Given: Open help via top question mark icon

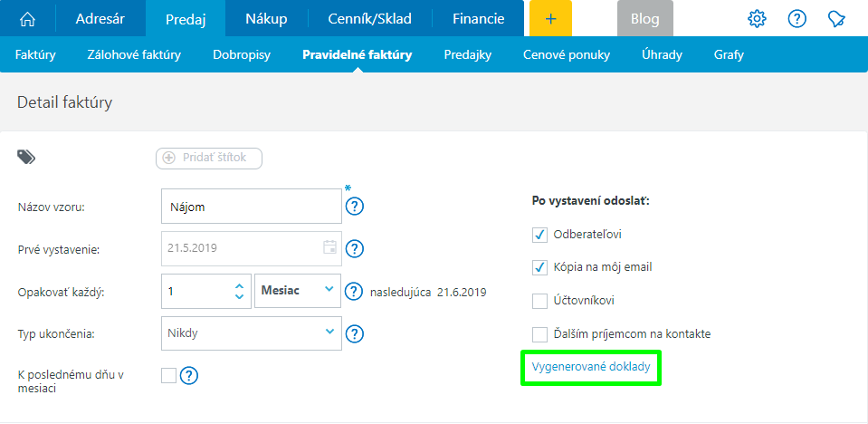Looking at the screenshot, I should click(x=797, y=19).
